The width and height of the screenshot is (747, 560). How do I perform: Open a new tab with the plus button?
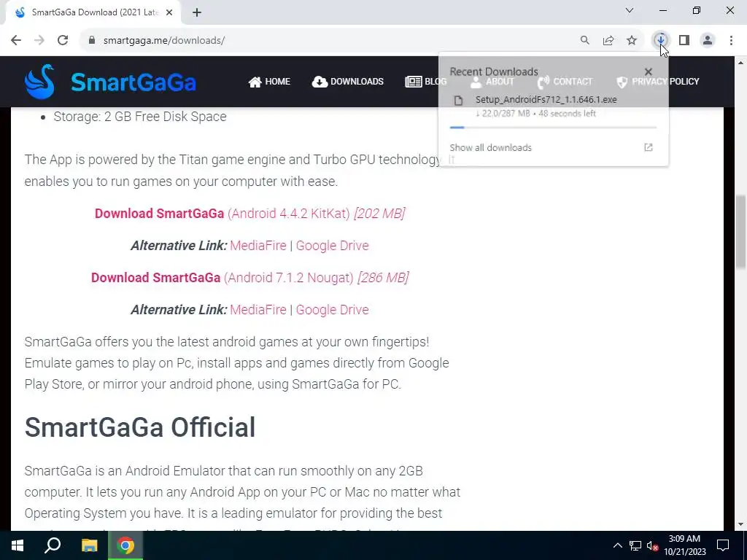tap(197, 13)
